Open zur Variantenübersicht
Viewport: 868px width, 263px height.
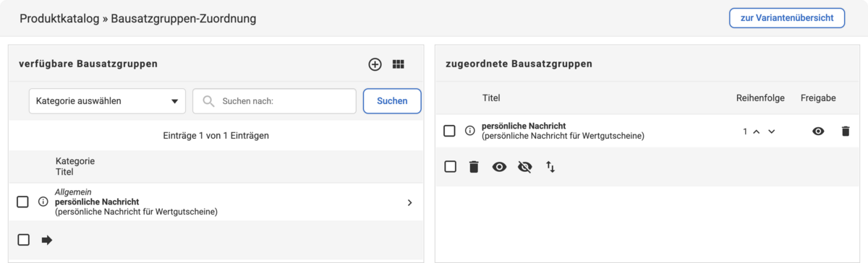[787, 18]
